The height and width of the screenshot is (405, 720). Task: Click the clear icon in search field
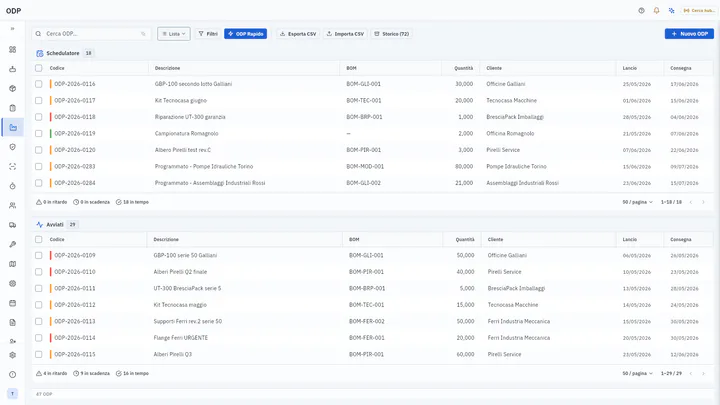[143, 34]
